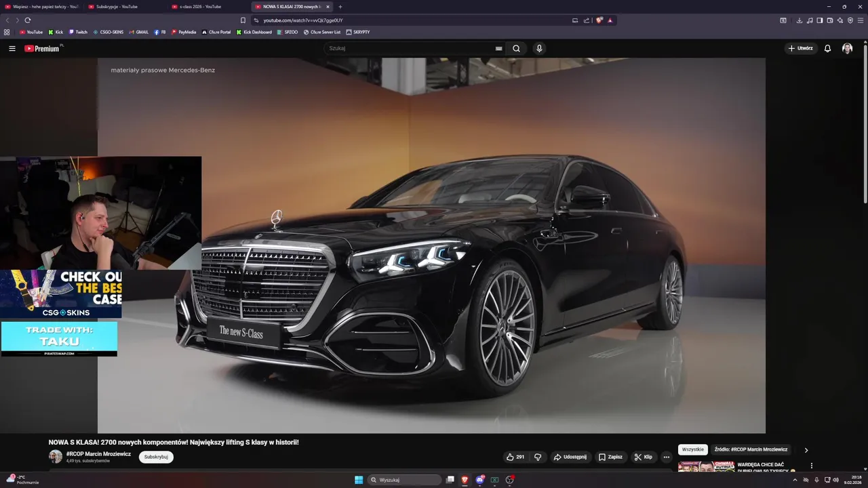
Task: Click the browser address bar URL
Action: 303,20
